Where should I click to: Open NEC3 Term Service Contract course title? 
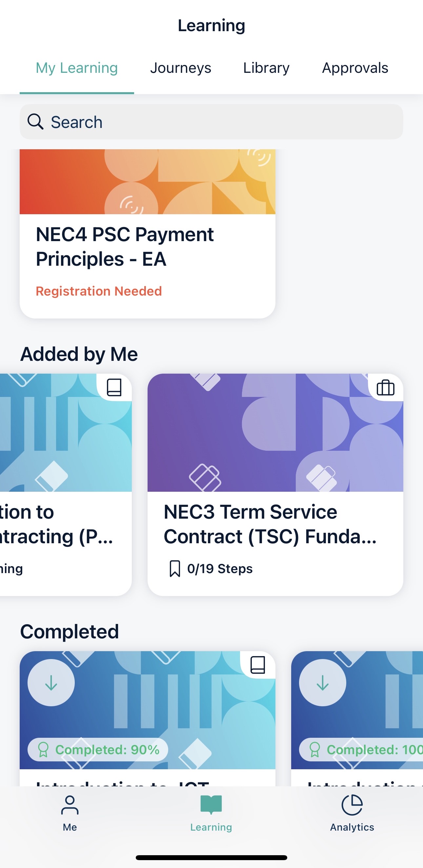coord(270,524)
